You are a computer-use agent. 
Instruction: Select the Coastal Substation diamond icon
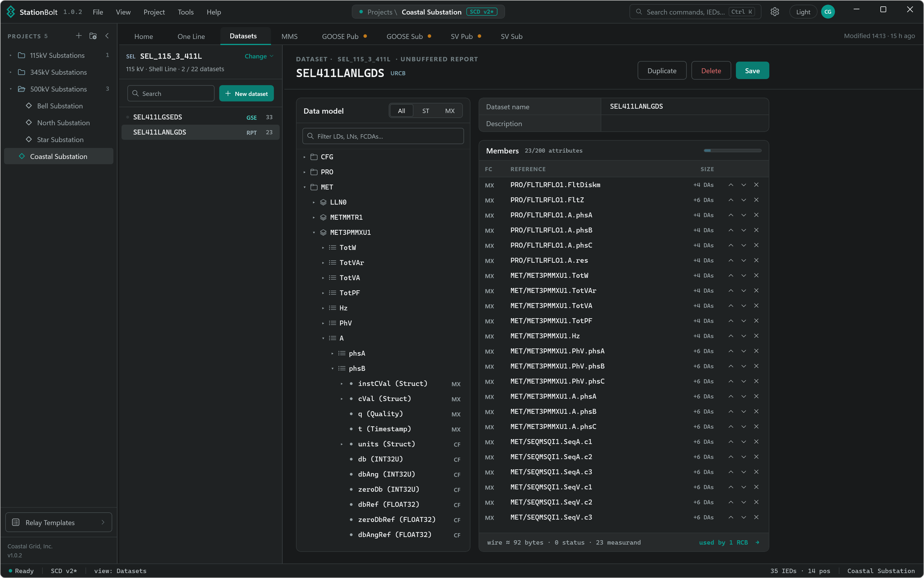click(22, 156)
